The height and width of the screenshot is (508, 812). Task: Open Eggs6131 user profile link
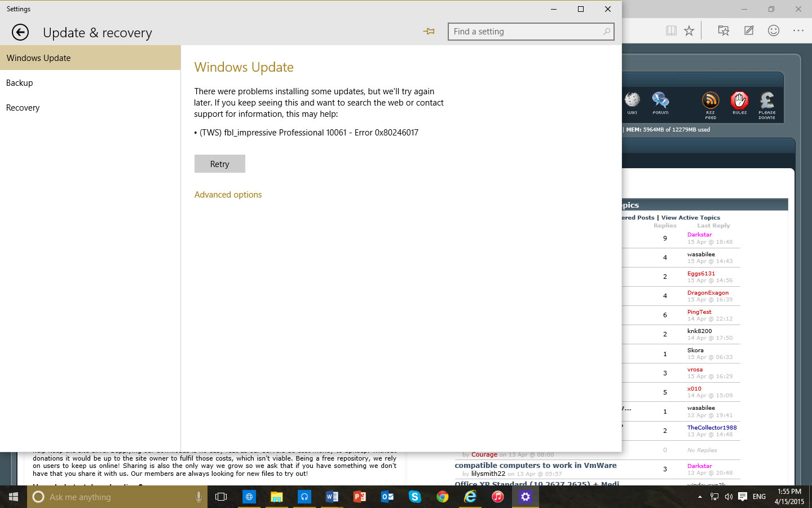pyautogui.click(x=701, y=273)
